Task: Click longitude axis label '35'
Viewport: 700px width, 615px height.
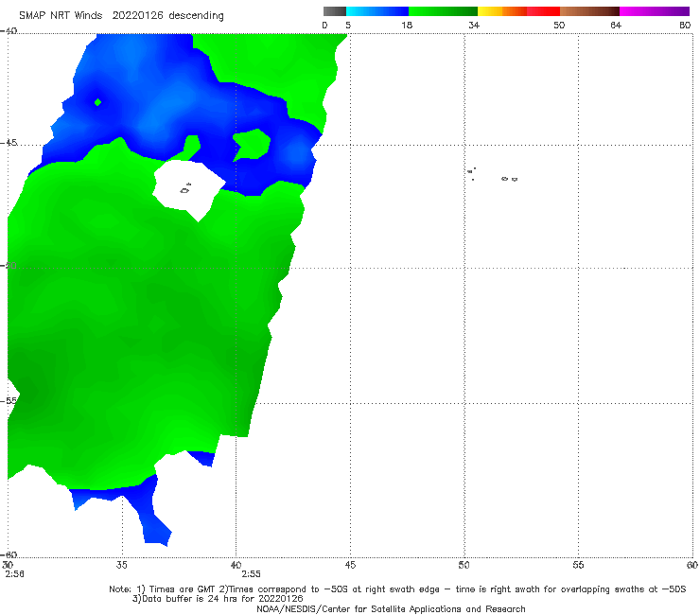Action: point(121,565)
